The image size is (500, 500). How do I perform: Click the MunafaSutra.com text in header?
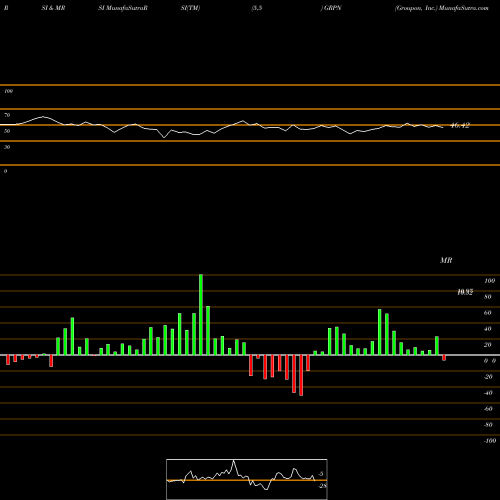[x=464, y=8]
